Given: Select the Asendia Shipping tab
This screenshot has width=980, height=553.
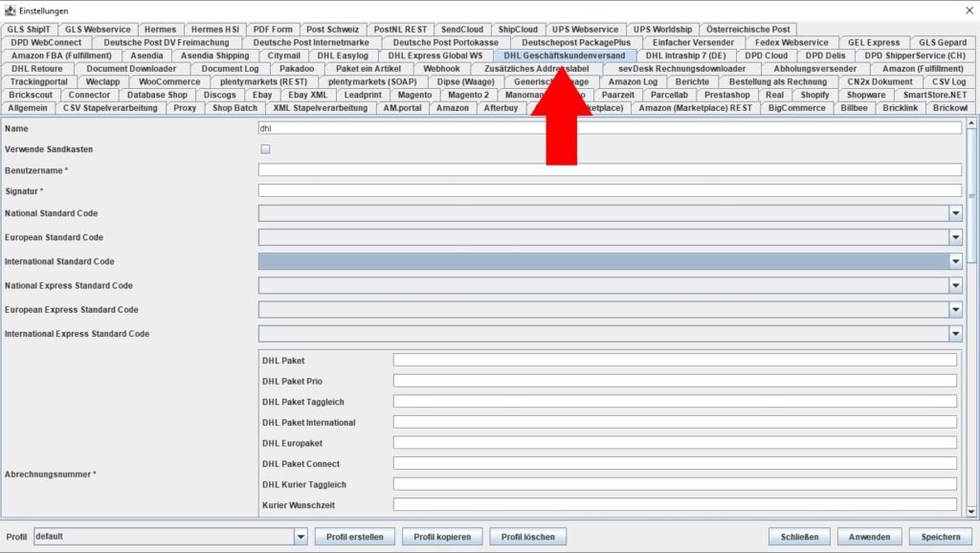Looking at the screenshot, I should click(215, 55).
